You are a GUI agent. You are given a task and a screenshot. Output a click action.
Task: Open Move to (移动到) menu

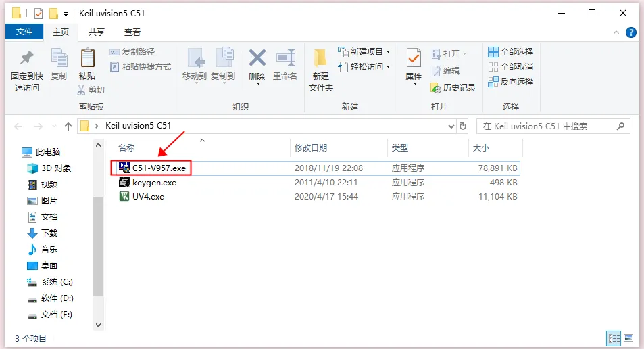click(x=195, y=66)
